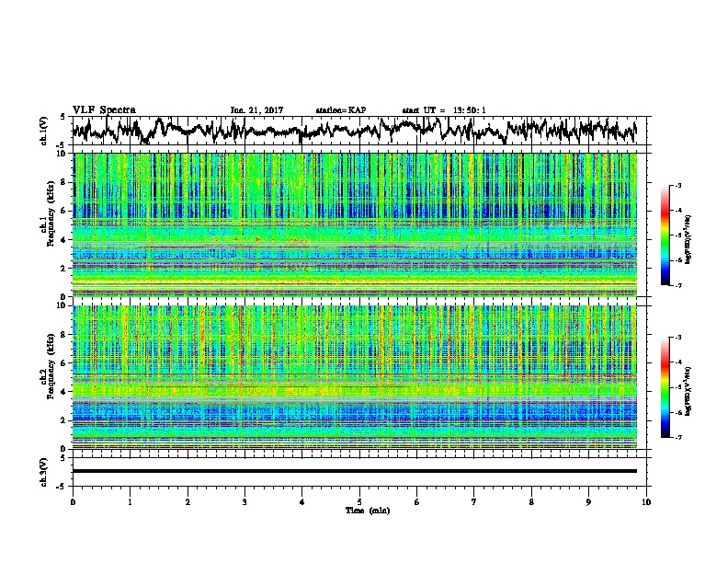
Task: Click time axis tick label "4"
Action: click(x=302, y=502)
